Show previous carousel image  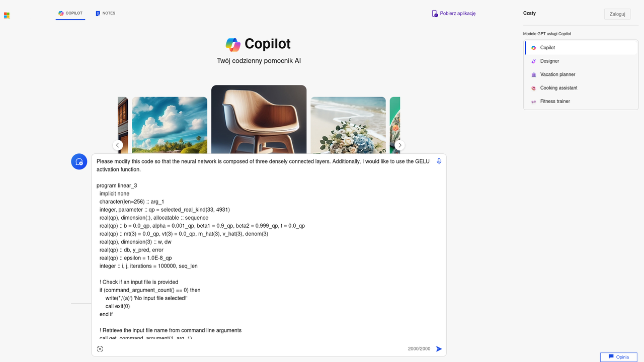tap(118, 145)
